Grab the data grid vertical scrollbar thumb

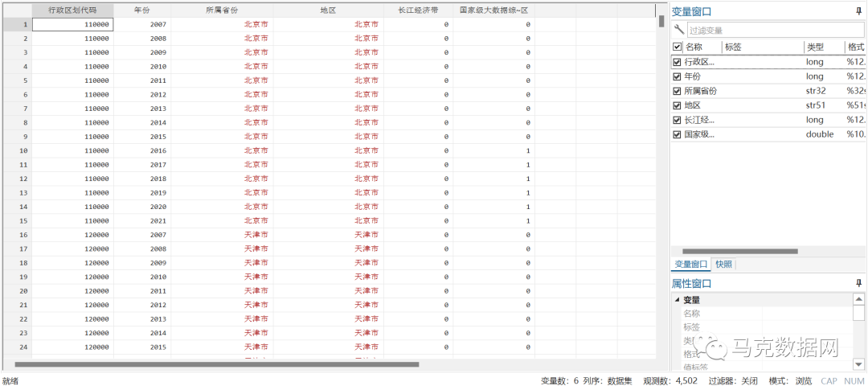point(661,21)
